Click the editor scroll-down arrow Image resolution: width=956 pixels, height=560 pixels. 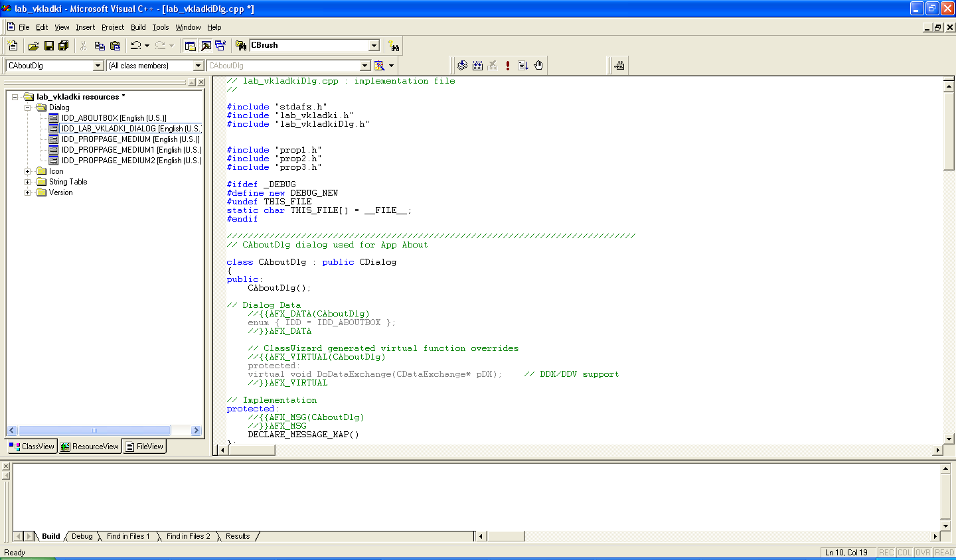pos(949,439)
